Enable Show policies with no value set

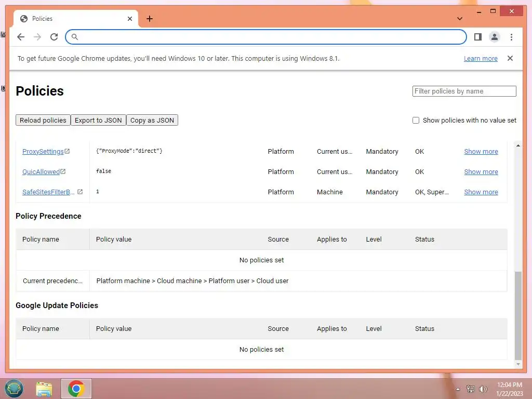tap(416, 120)
